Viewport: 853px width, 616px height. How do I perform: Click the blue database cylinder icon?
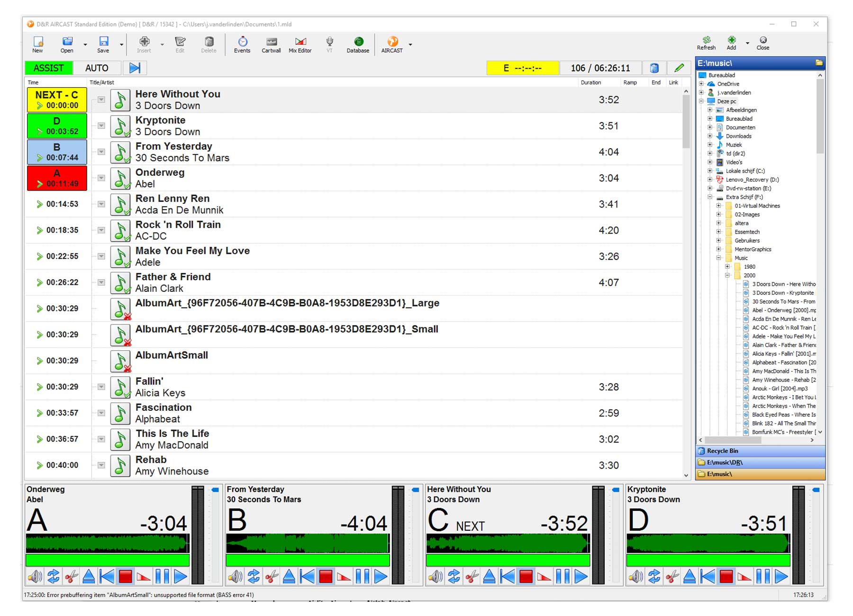coord(654,68)
